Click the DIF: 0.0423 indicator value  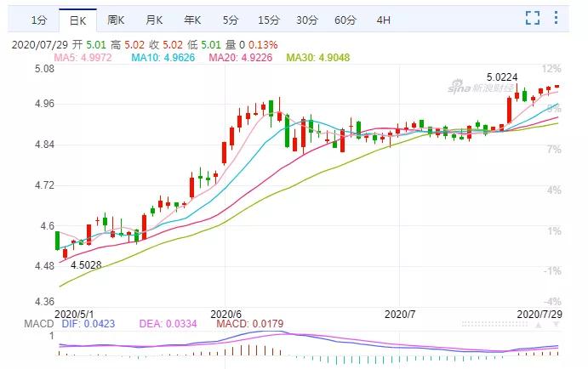88,324
